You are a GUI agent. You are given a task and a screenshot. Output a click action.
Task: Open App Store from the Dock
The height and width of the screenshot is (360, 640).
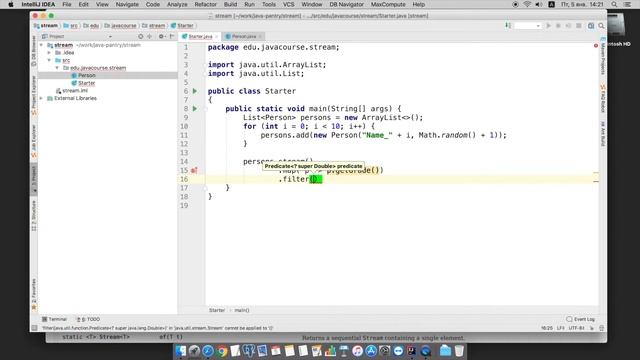point(371,351)
